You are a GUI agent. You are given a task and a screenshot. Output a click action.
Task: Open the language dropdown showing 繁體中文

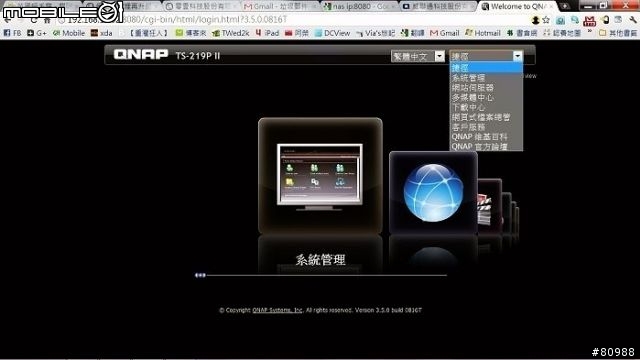tap(418, 56)
